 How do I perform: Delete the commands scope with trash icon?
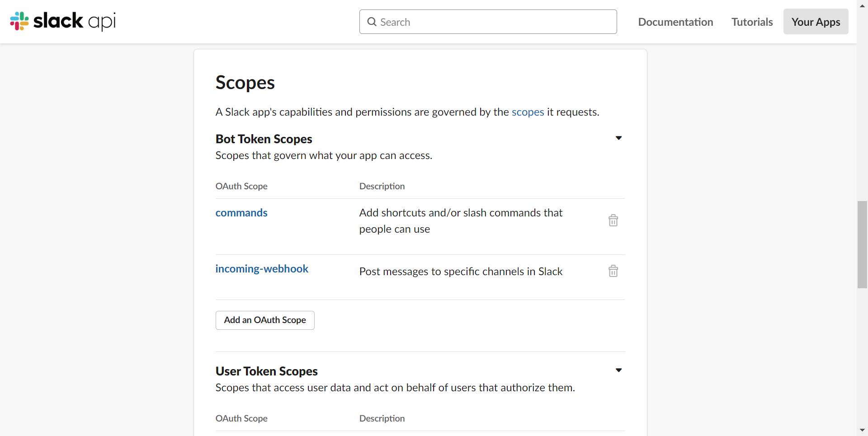(x=613, y=220)
